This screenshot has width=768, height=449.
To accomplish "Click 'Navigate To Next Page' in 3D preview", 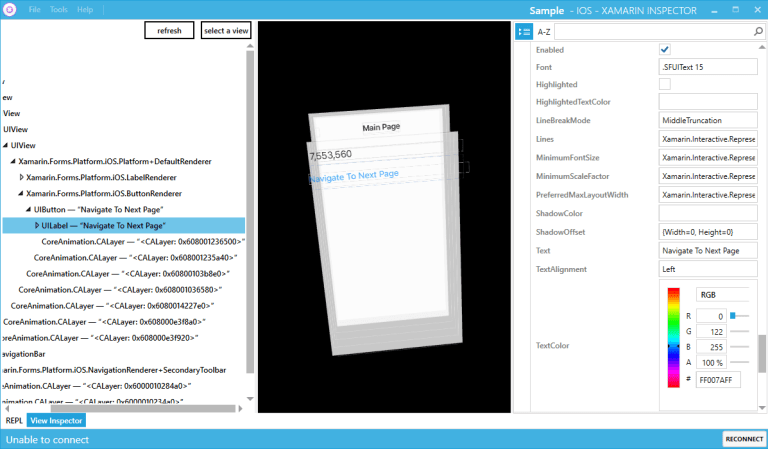I will 354,176.
